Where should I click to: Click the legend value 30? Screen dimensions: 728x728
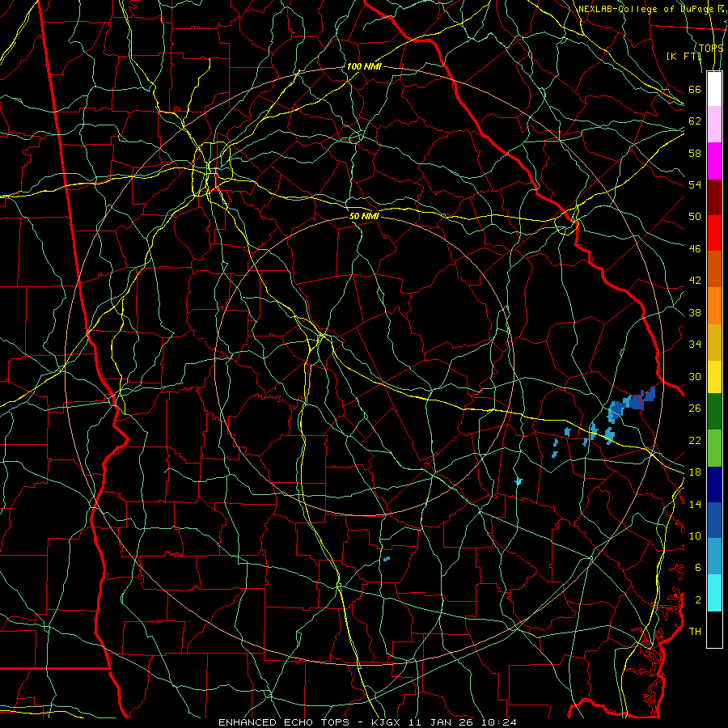pos(695,376)
